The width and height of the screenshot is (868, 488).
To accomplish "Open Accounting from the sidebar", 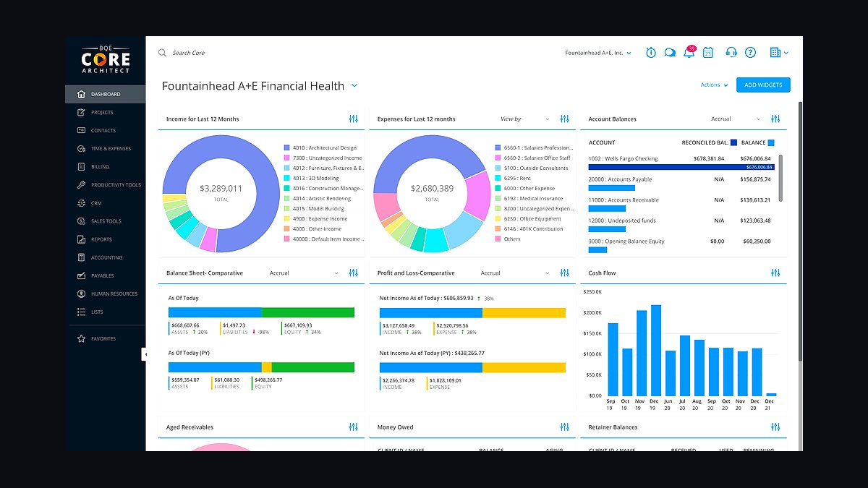I will pyautogui.click(x=105, y=257).
